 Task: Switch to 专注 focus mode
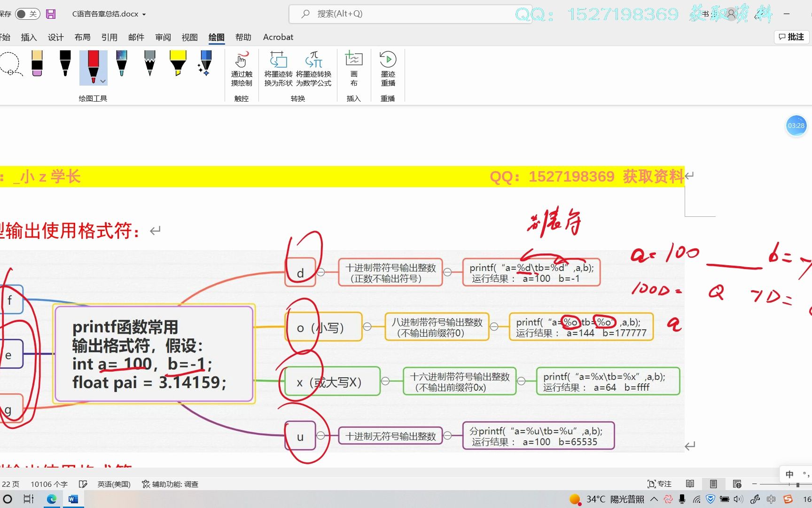[660, 484]
